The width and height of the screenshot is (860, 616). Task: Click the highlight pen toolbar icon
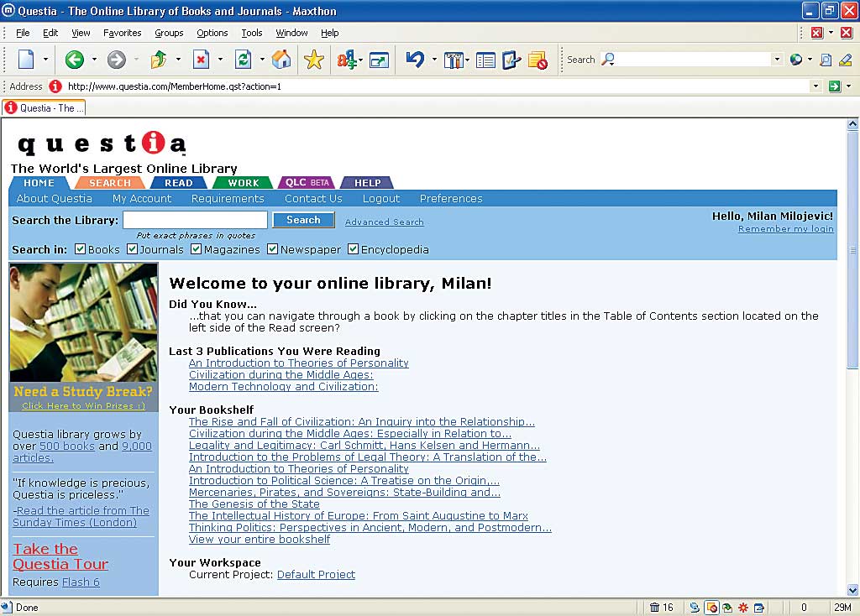point(845,60)
